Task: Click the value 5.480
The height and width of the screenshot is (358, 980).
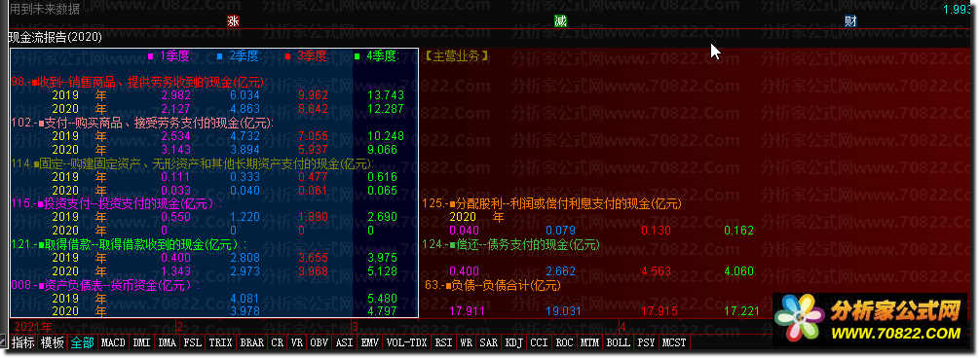Action: 383,299
